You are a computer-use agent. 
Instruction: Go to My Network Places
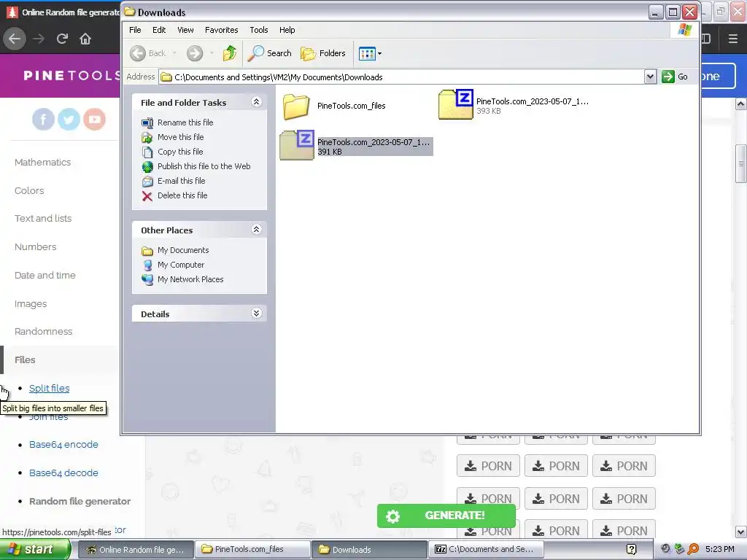pyautogui.click(x=190, y=279)
